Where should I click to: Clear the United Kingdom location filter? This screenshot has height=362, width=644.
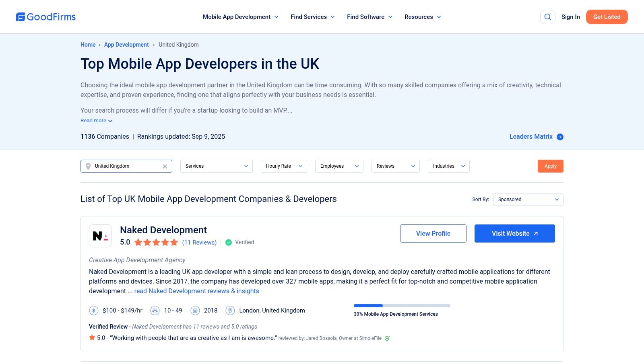coord(165,167)
